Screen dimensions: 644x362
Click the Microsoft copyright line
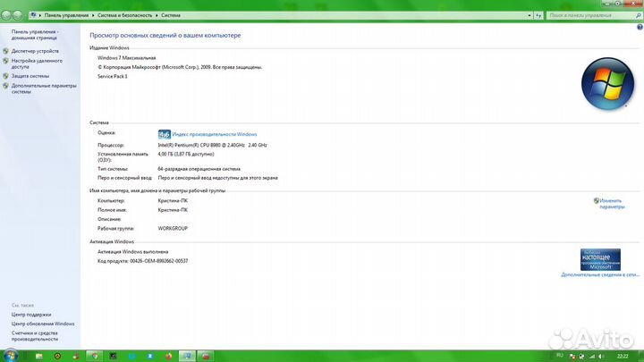coord(180,67)
